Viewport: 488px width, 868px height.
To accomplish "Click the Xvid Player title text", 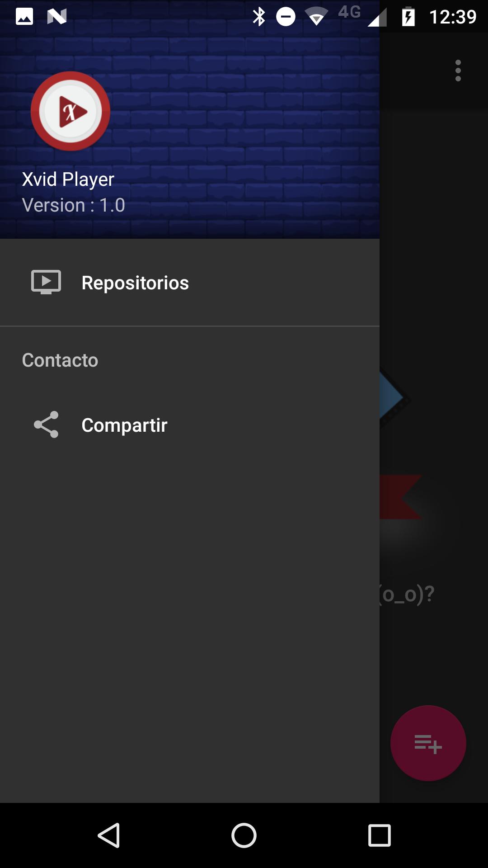I will pos(68,179).
